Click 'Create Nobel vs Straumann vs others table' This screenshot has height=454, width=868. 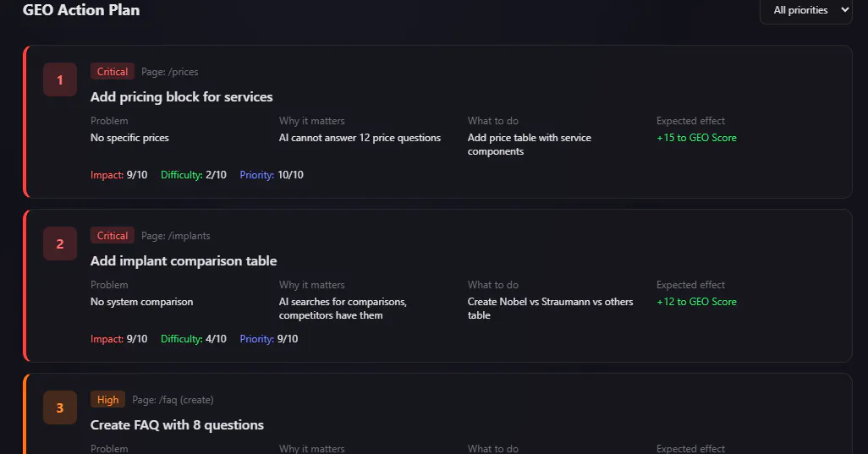pos(550,309)
